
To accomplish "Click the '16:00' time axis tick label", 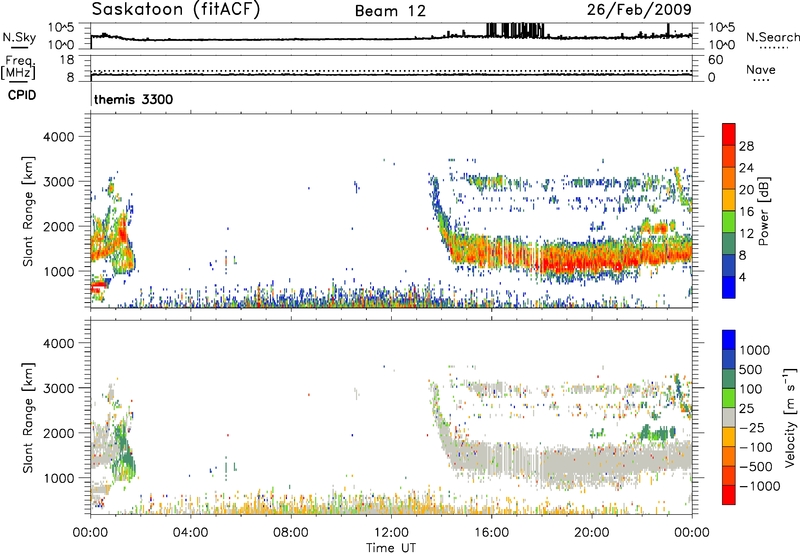I will pyautogui.click(x=491, y=533).
